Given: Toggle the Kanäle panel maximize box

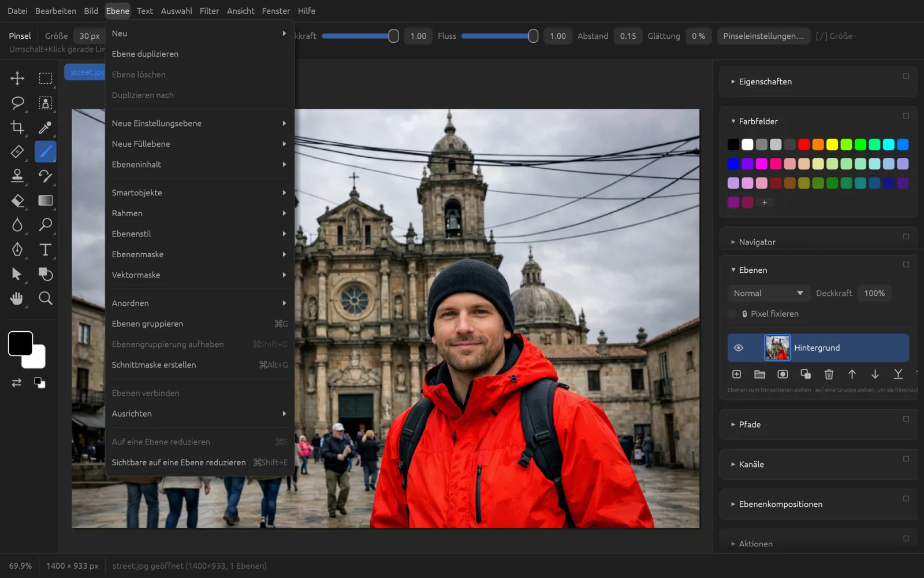Looking at the screenshot, I should click(906, 459).
